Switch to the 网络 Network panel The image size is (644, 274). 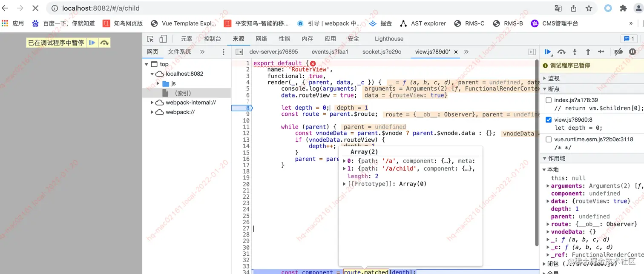262,39
